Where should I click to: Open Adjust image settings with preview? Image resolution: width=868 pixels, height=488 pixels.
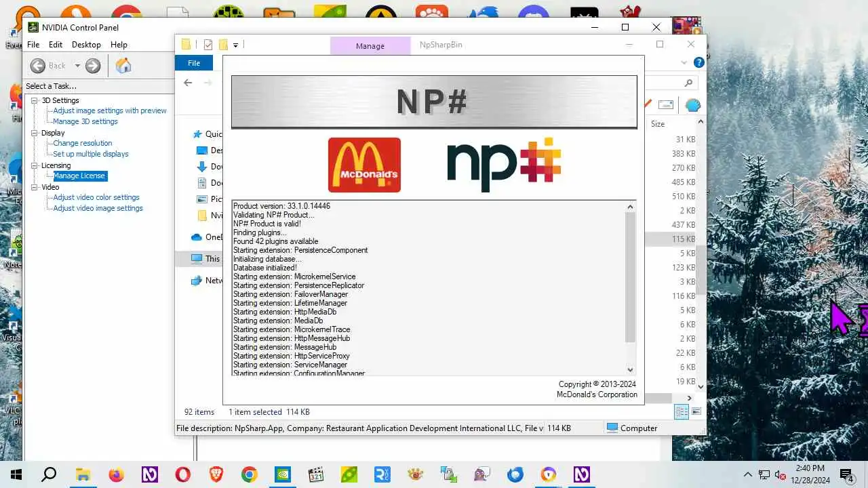(x=110, y=110)
